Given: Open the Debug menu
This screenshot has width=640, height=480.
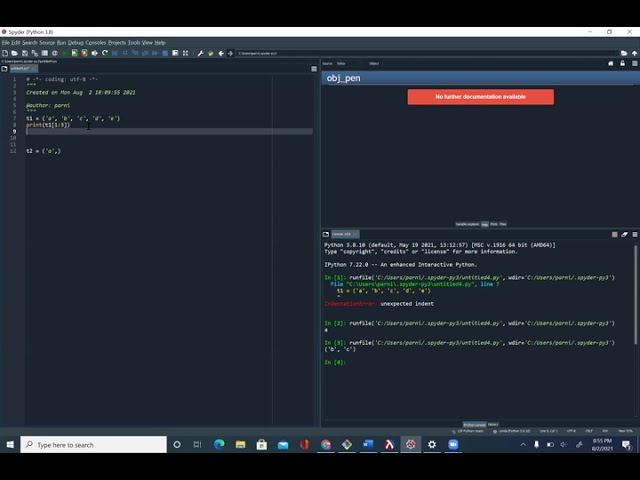Looking at the screenshot, I should pos(76,42).
